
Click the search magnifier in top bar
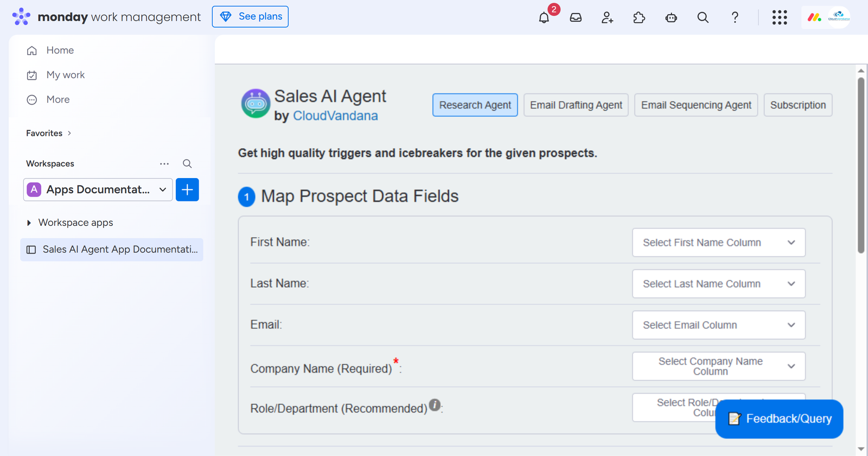[x=703, y=17]
